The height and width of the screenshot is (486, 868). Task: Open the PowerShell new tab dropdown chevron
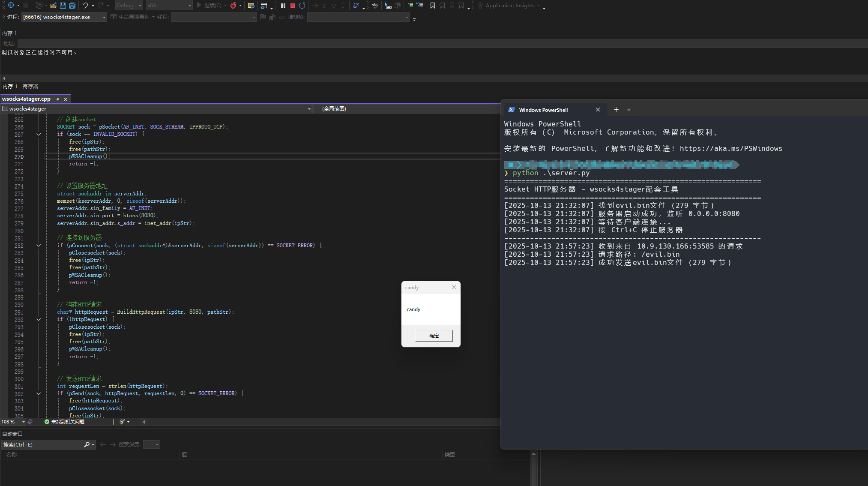coord(629,110)
